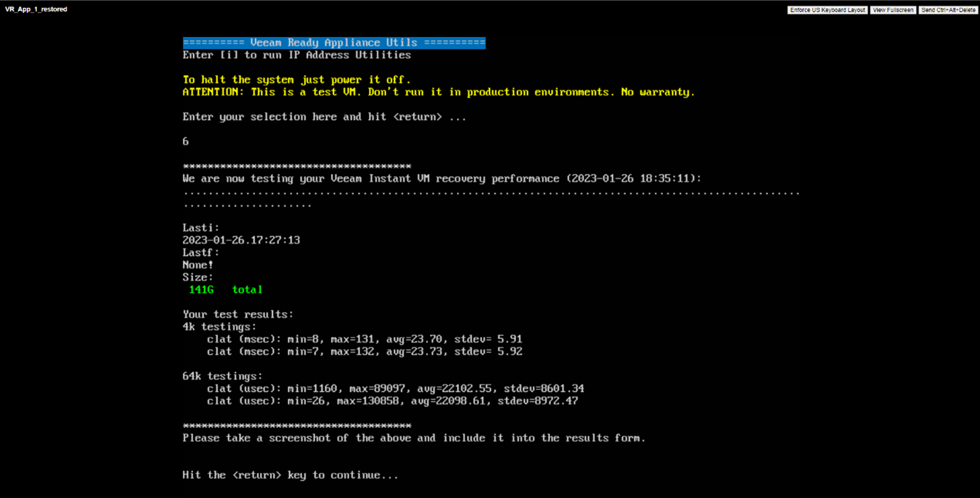
Task: Click the 64k clat line with stdev=8972.47
Action: pos(392,401)
